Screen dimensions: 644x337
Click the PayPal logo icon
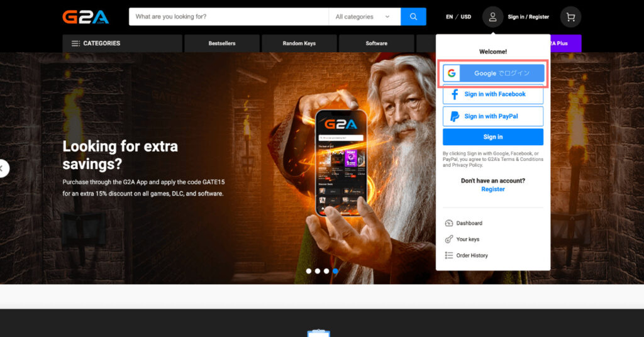point(455,116)
